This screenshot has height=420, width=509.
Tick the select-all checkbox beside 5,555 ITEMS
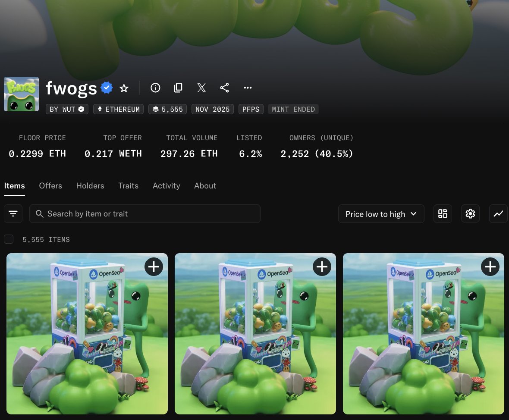click(x=9, y=239)
